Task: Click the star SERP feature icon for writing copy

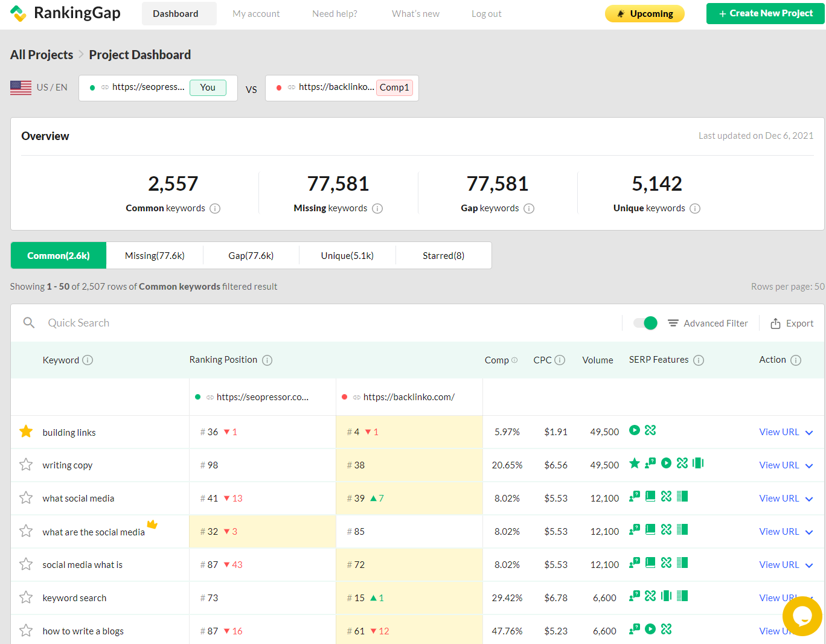Action: [635, 464]
